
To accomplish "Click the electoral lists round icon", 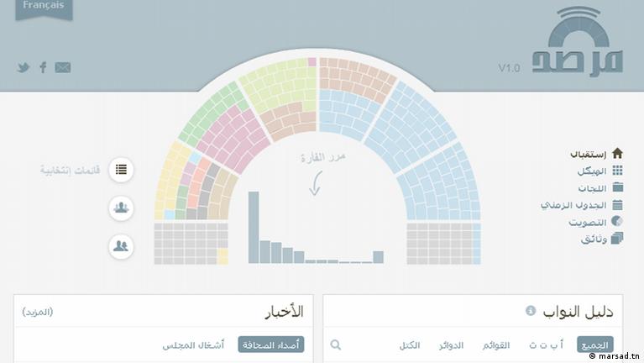I will coord(121,170).
